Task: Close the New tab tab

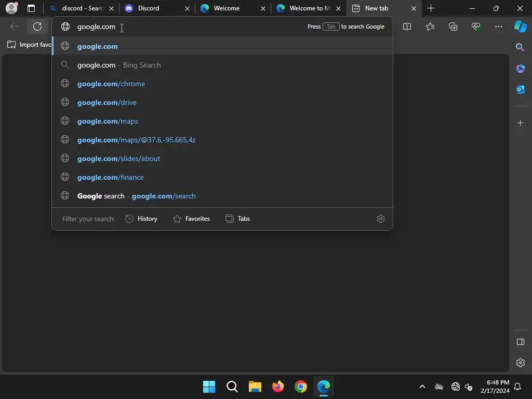Action: (x=414, y=8)
